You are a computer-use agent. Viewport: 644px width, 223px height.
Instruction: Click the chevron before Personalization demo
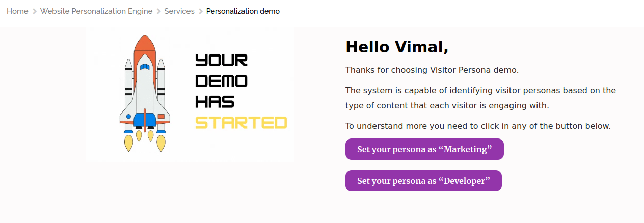[x=201, y=11]
